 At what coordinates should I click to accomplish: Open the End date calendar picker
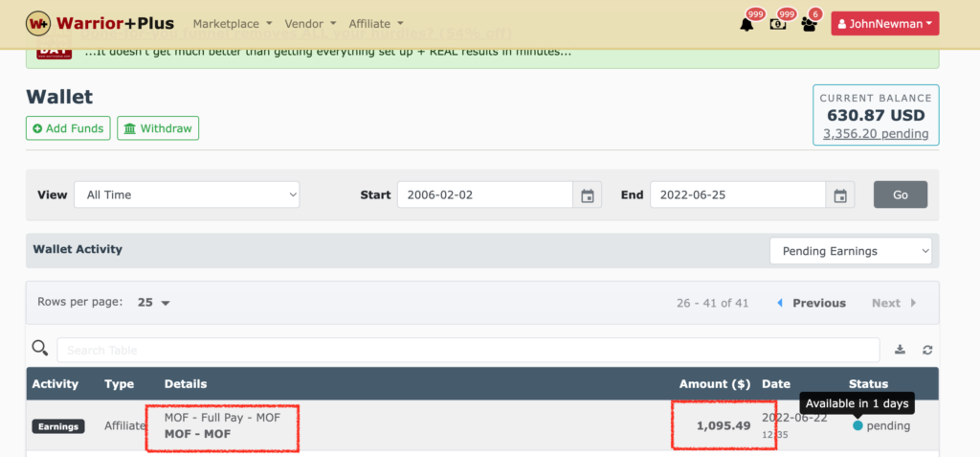click(x=840, y=194)
